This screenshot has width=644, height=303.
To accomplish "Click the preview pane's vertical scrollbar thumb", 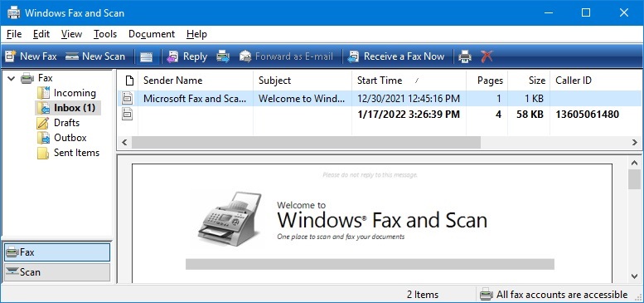I will pyautogui.click(x=635, y=179).
